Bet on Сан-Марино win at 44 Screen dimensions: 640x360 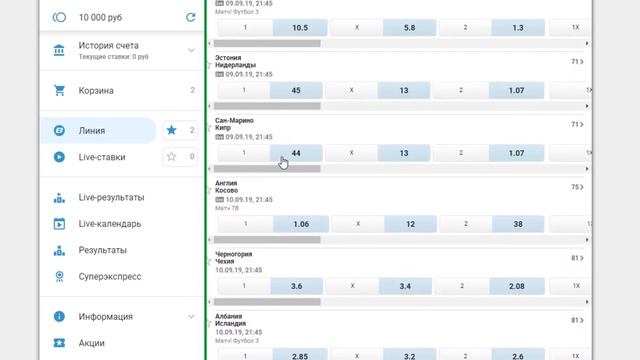click(x=296, y=153)
